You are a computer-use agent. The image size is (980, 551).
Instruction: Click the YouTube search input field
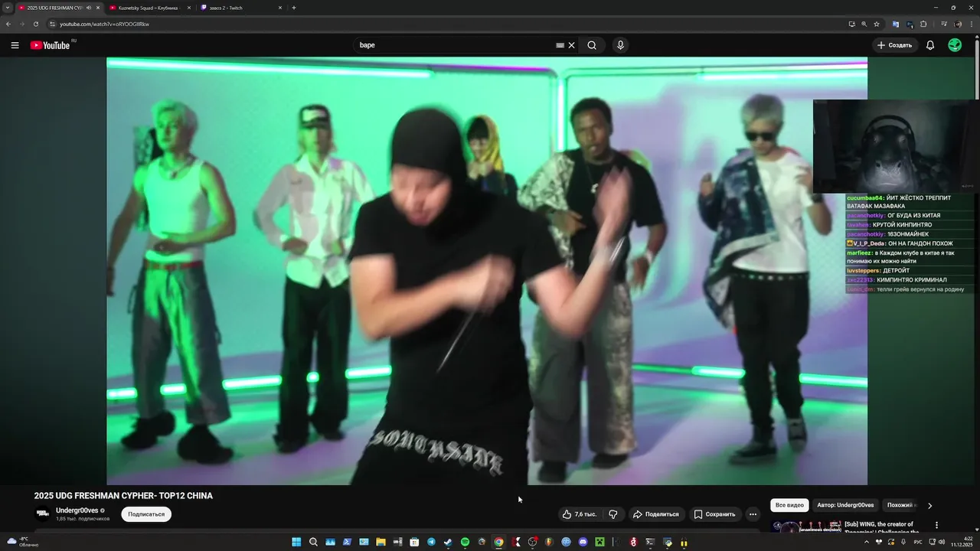[456, 45]
